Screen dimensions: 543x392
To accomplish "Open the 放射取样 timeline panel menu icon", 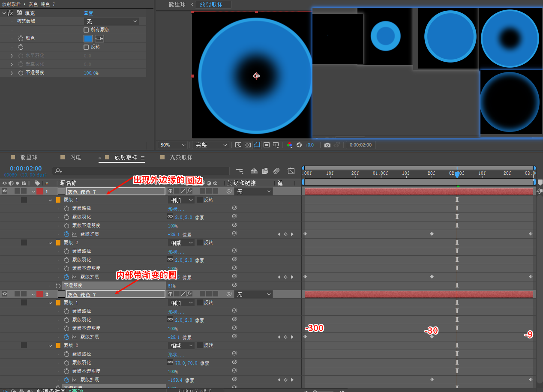I will (143, 158).
